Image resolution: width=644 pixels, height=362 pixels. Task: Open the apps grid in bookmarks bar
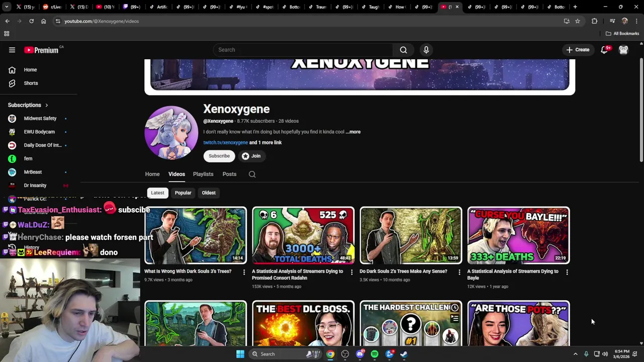[7, 34]
